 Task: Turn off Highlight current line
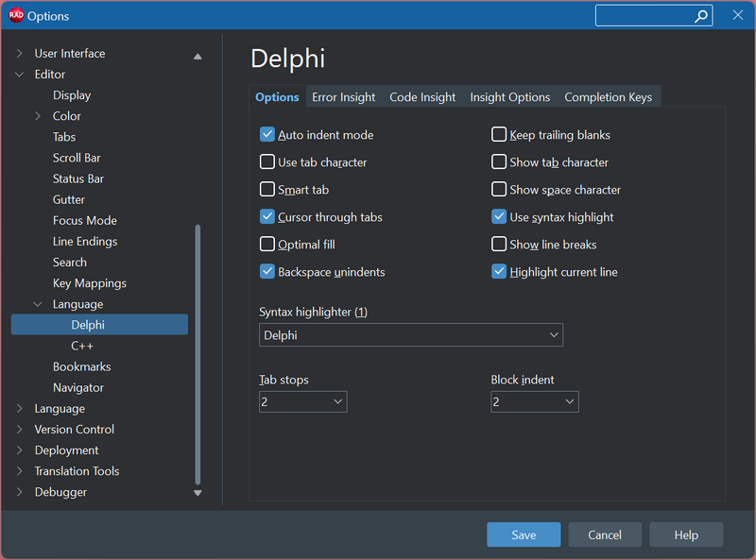499,272
